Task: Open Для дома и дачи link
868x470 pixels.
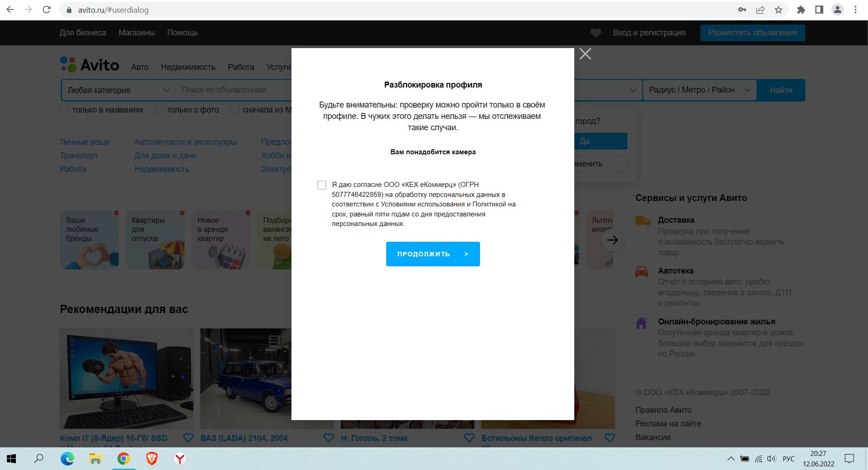Action: 165,156
